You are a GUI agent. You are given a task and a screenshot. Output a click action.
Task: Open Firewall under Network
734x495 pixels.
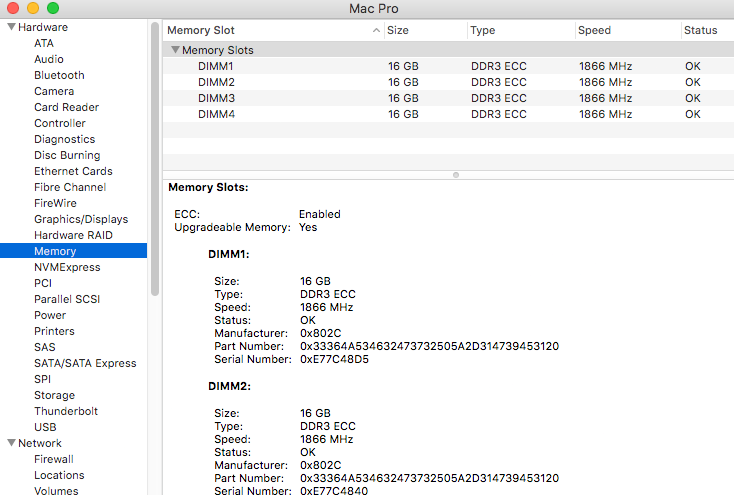click(x=54, y=459)
